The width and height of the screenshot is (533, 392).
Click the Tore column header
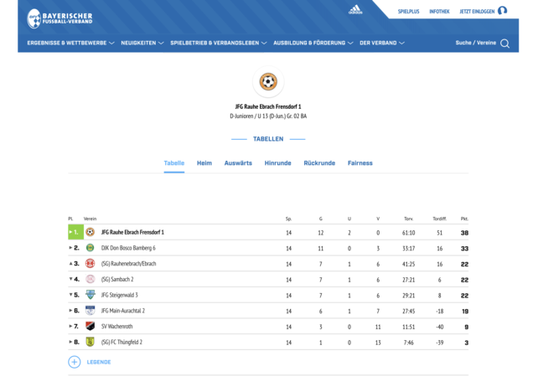(409, 219)
